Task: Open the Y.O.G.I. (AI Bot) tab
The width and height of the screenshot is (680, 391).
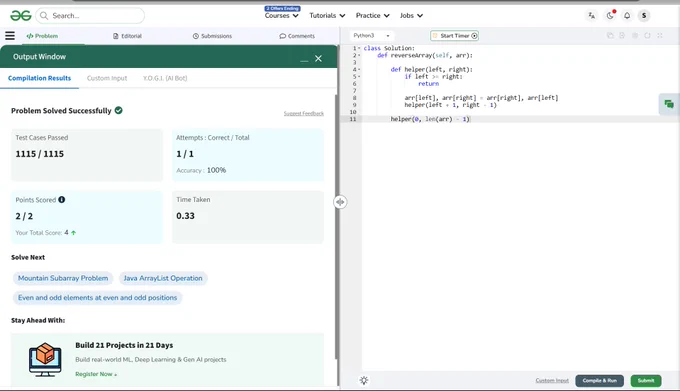Action: (165, 78)
